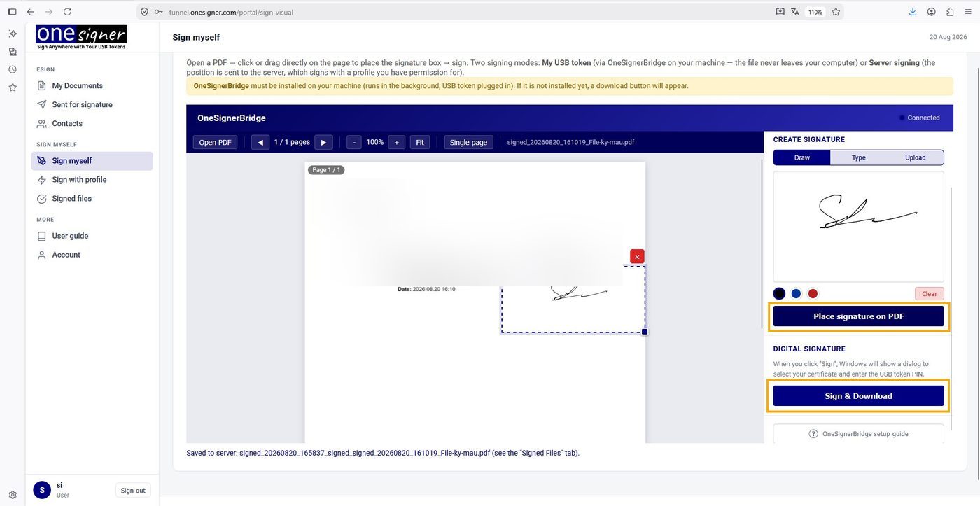The image size is (980, 506).
Task: Click Sign out button
Action: [133, 491]
